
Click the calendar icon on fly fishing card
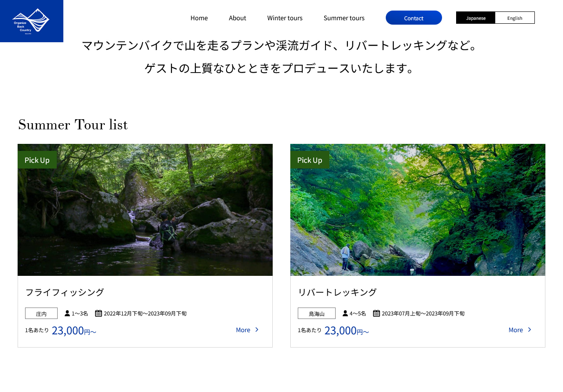(x=99, y=313)
